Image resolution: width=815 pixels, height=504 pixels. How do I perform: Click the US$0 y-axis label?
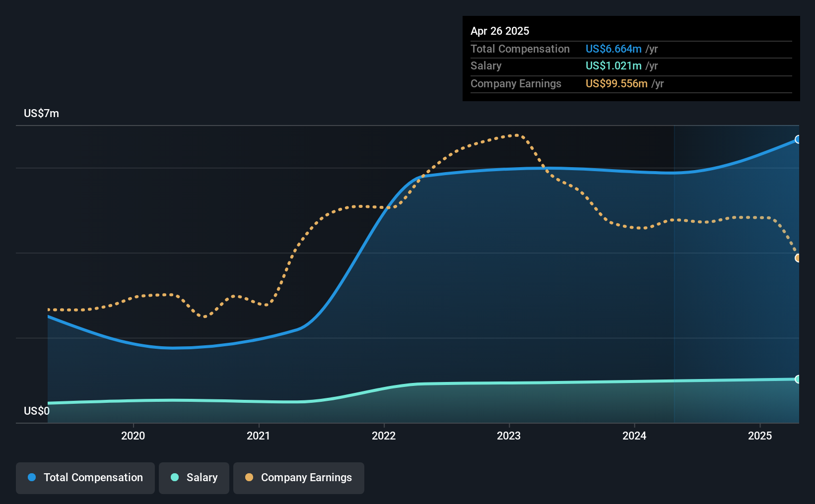(x=37, y=411)
